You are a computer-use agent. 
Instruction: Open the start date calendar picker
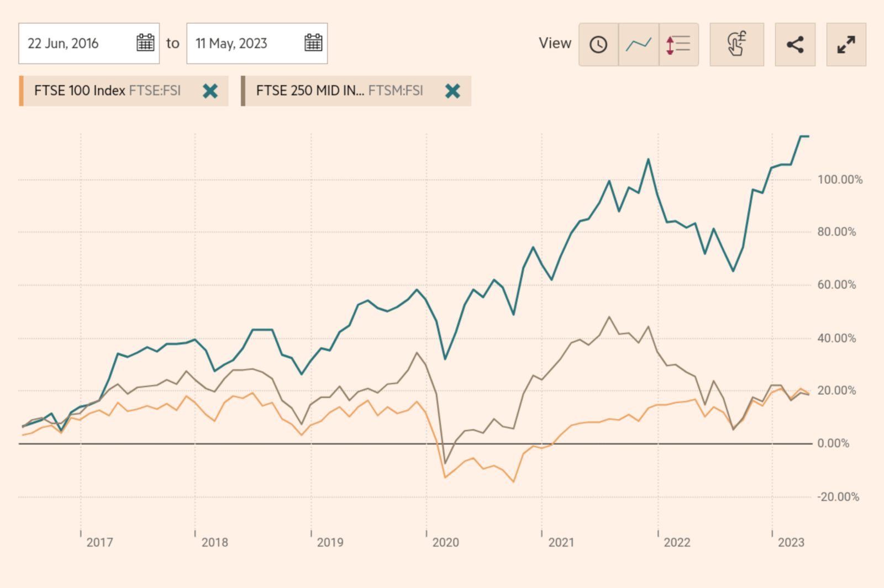pyautogui.click(x=145, y=43)
